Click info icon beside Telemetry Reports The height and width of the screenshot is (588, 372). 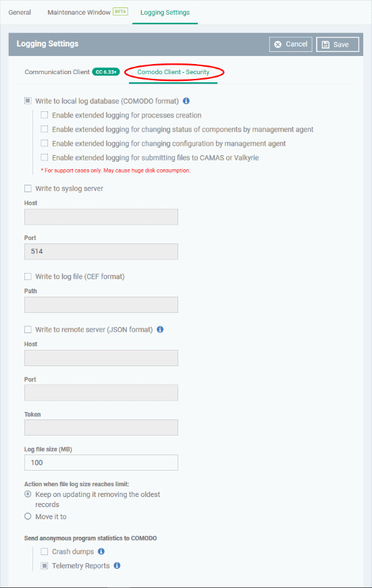coord(117,566)
